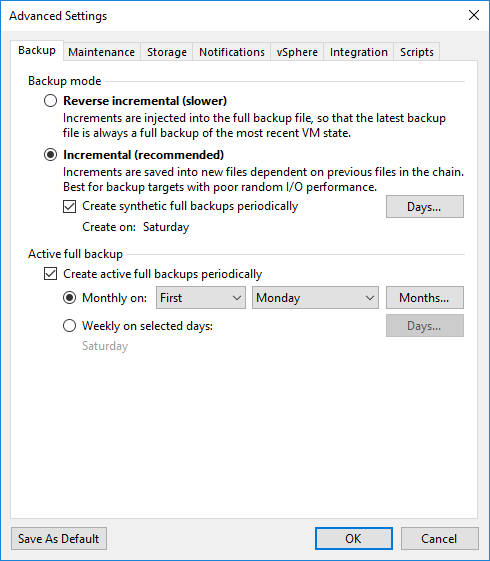Open the Monday day dropdown
Image resolution: width=490 pixels, height=561 pixels.
click(x=315, y=298)
